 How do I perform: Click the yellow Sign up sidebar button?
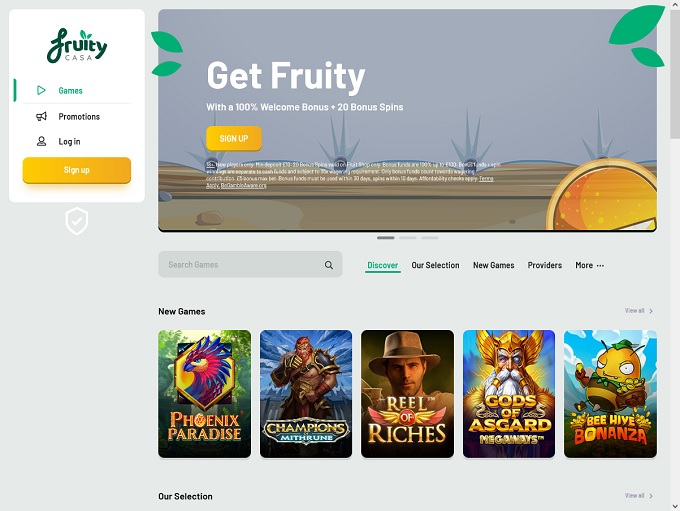pyautogui.click(x=77, y=170)
